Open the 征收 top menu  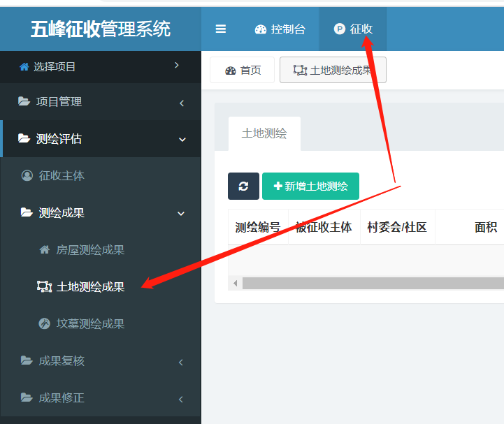[x=353, y=29]
